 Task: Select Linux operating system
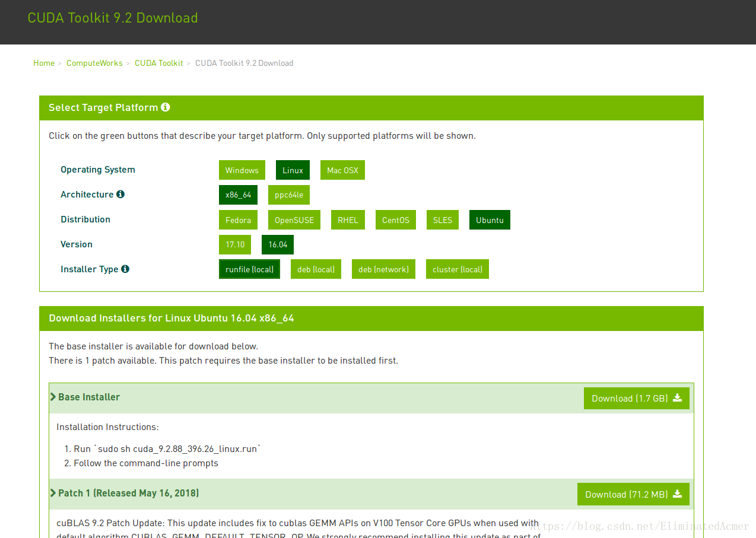coord(293,170)
